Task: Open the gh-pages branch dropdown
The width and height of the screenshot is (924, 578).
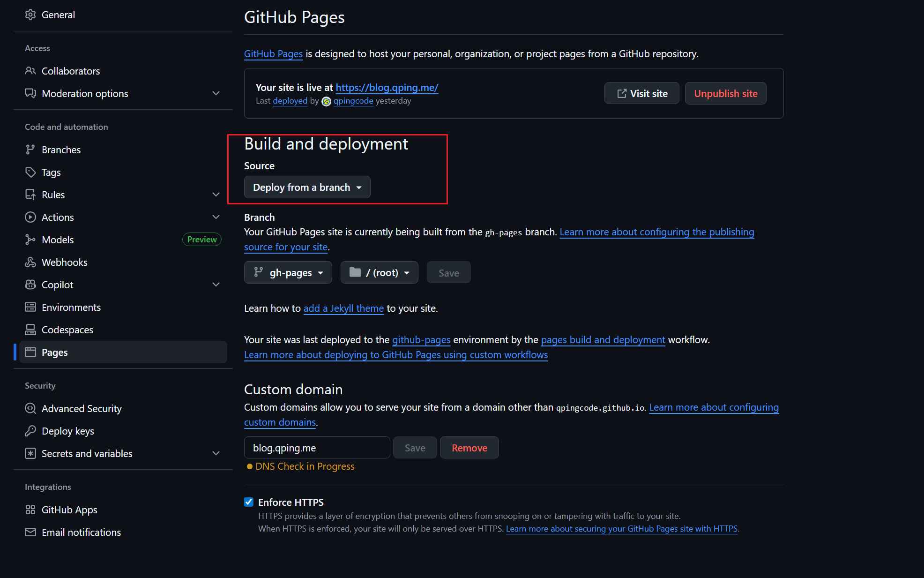Action: [288, 272]
